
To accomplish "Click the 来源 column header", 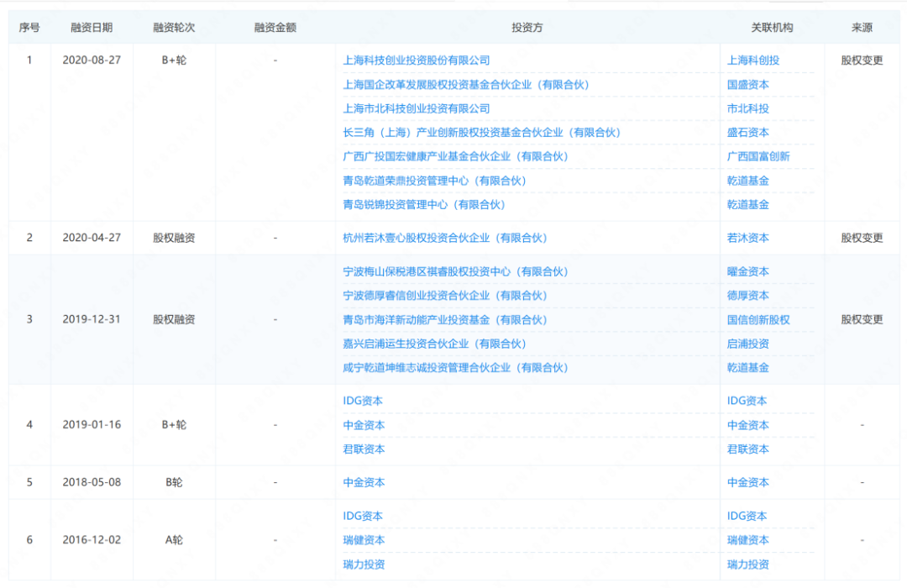I will point(862,27).
